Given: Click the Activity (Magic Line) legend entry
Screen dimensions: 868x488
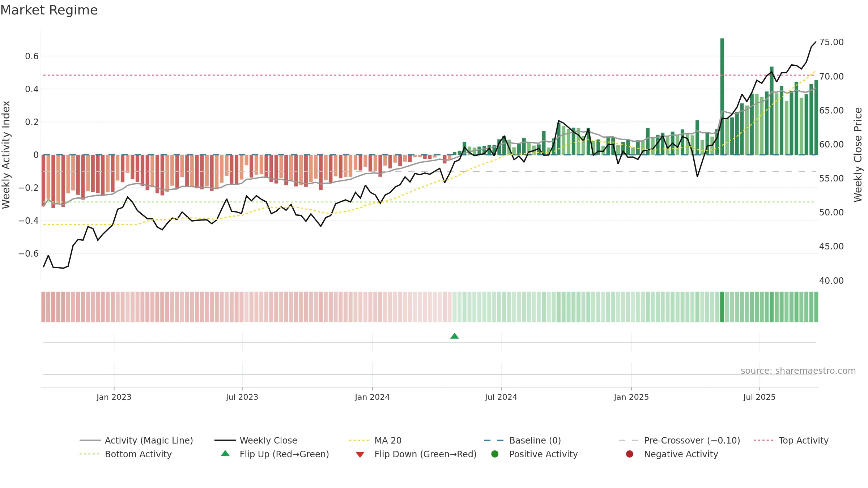Looking at the screenshot, I should coord(136,440).
